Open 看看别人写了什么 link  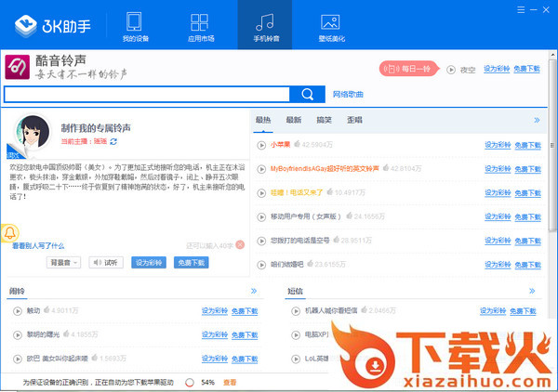coord(38,246)
